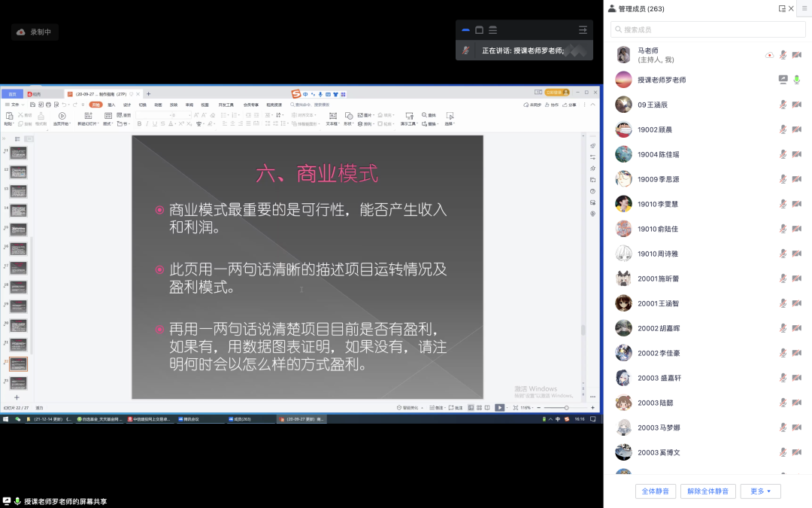
Task: Toggle camera icon for 19002 顾晨
Action: pyautogui.click(x=796, y=129)
